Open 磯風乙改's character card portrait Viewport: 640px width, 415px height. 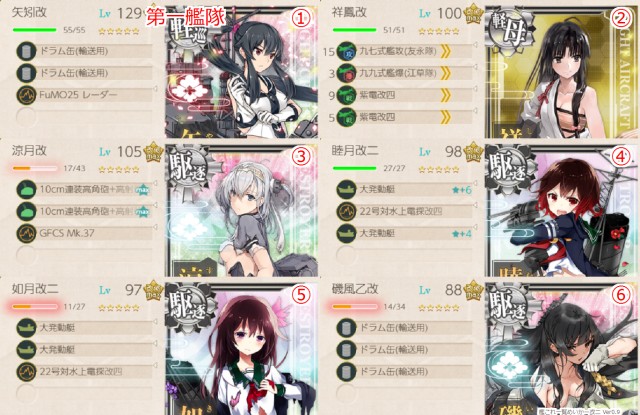560,349
